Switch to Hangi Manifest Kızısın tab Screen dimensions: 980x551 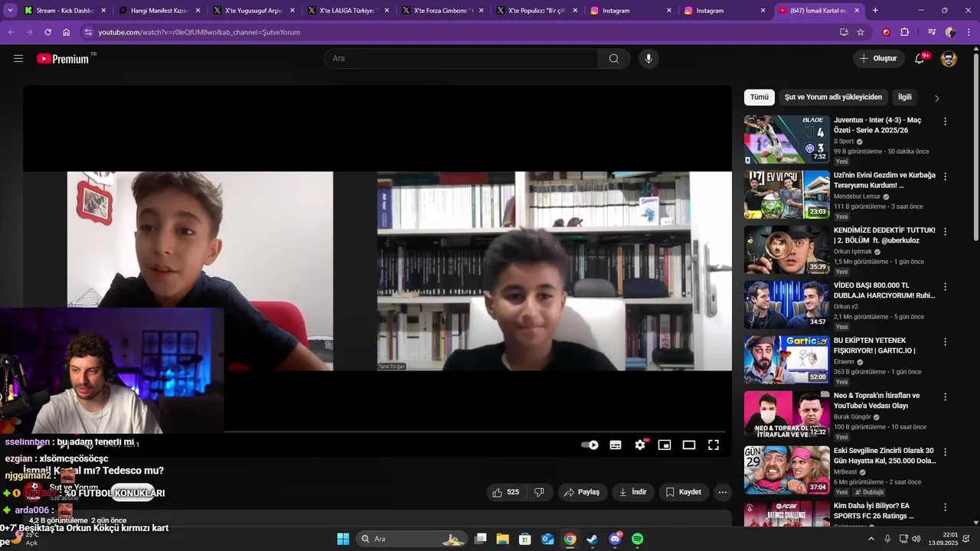pyautogui.click(x=159, y=11)
